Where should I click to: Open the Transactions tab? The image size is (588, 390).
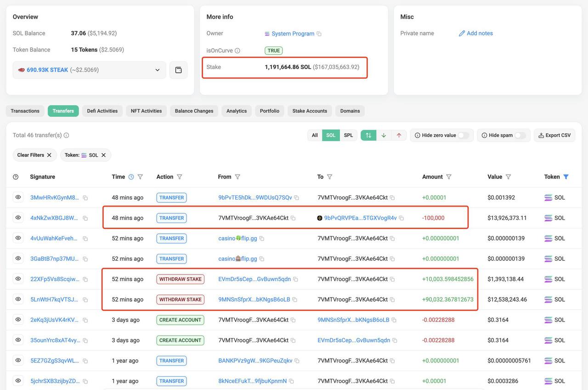click(25, 111)
